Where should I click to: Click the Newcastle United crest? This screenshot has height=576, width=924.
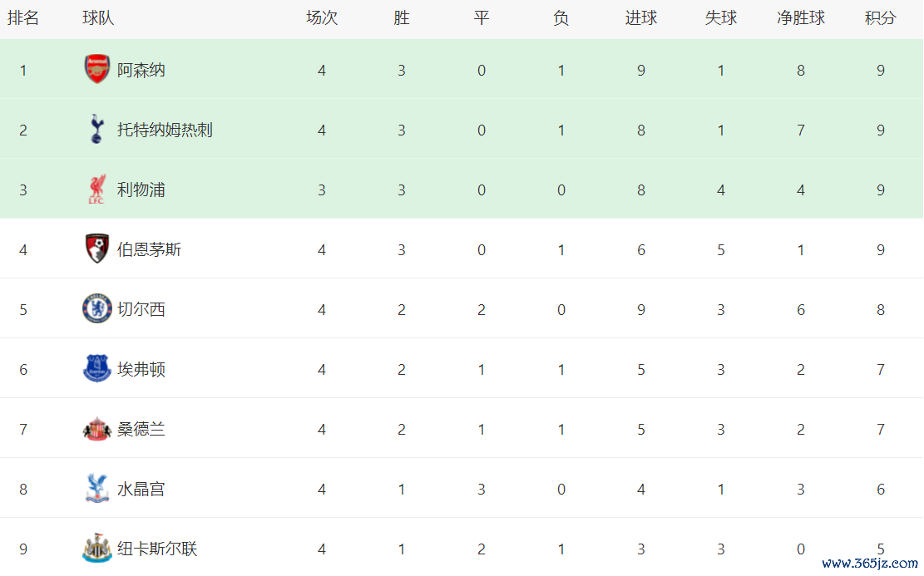click(x=97, y=549)
